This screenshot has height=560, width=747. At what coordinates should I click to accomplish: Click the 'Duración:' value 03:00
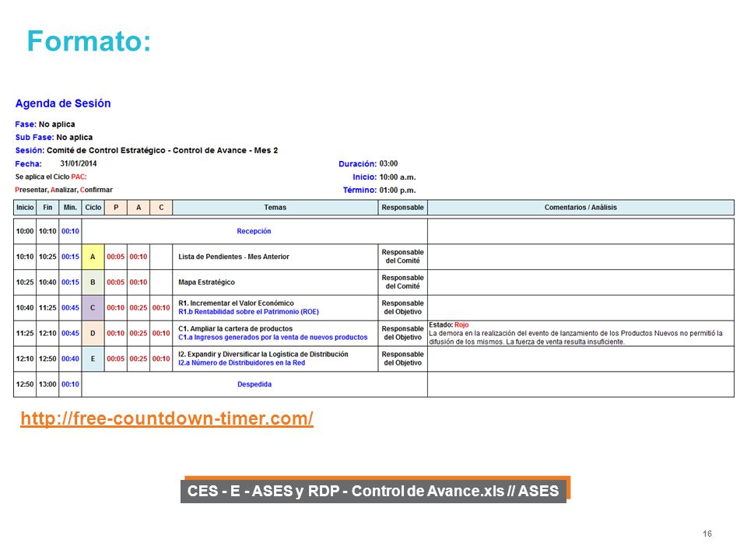click(x=388, y=163)
